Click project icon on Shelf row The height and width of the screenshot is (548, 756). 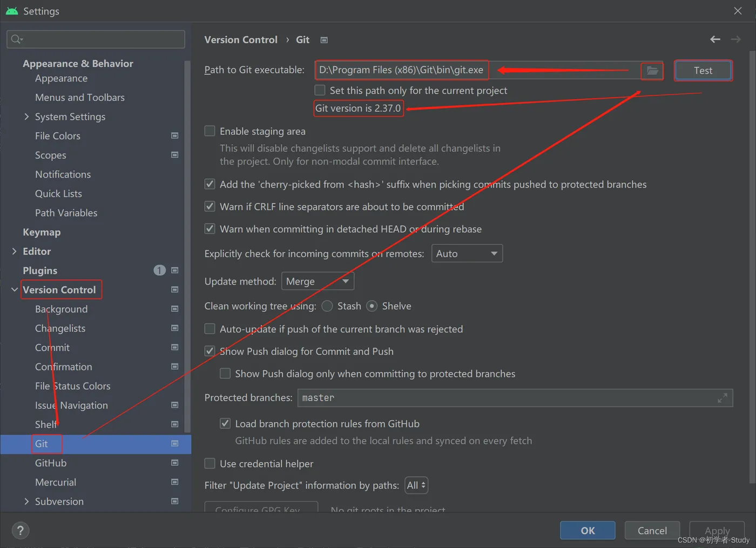[x=174, y=424]
